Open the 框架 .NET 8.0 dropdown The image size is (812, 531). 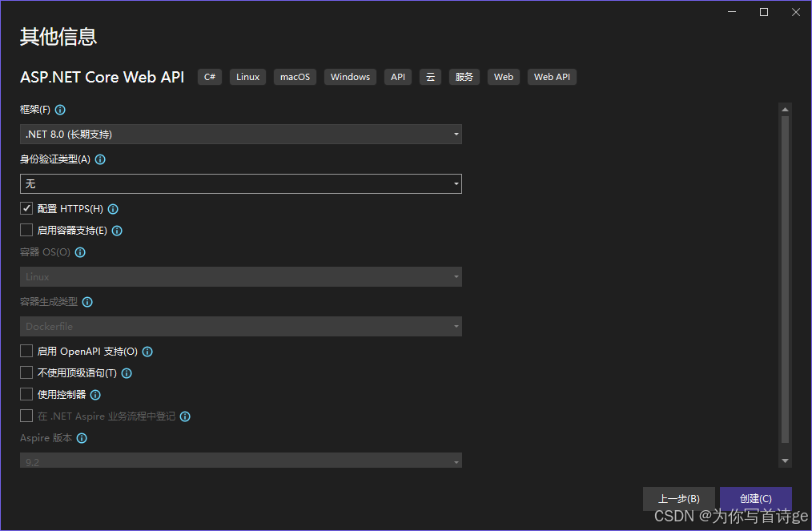(241, 135)
